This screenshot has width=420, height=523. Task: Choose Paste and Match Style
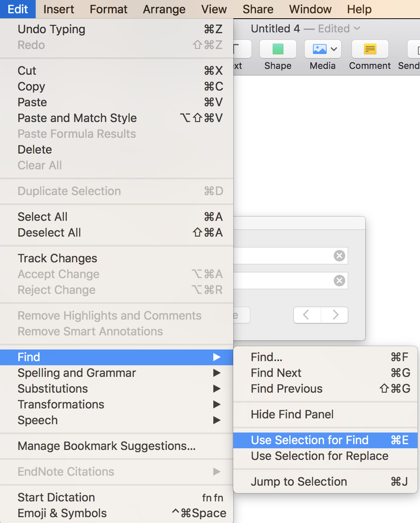pos(77,118)
